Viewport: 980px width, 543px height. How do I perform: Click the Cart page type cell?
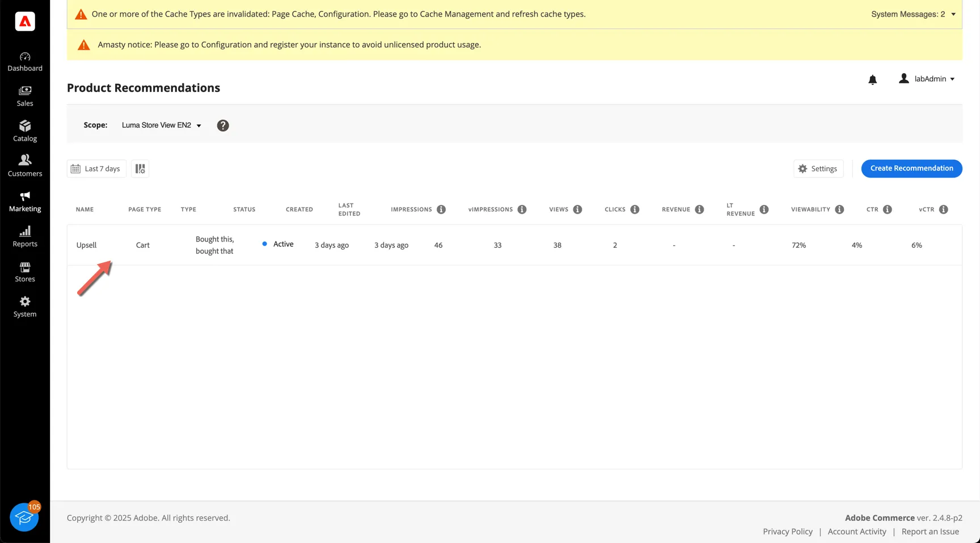click(x=143, y=245)
